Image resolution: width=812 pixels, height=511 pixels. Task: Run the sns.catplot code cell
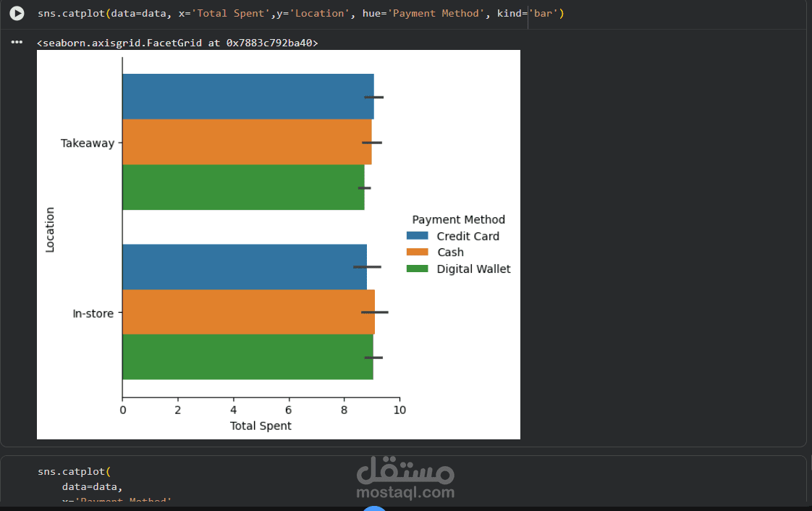click(17, 14)
